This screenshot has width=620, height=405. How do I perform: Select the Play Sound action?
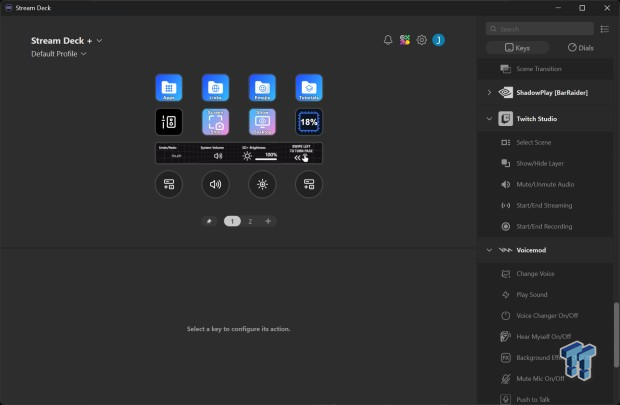[x=546, y=295]
